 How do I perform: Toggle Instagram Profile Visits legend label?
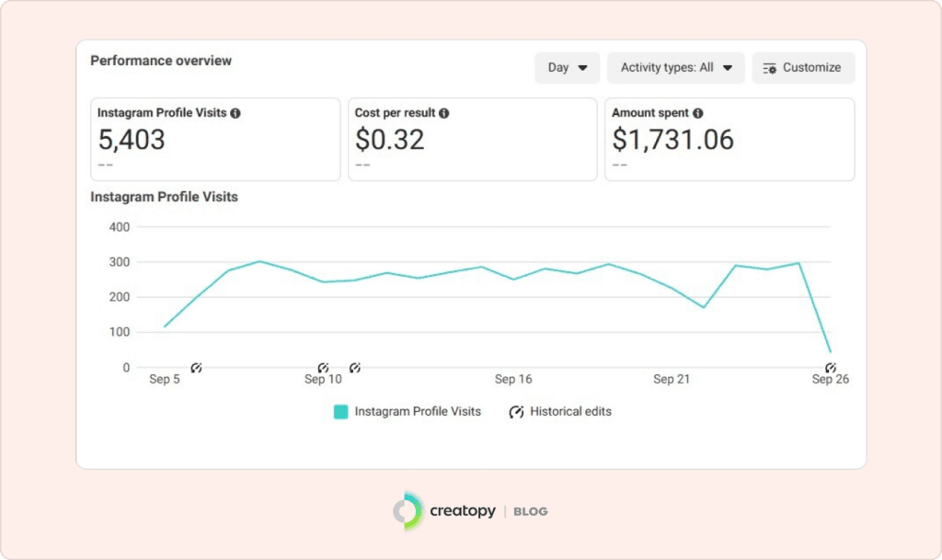[x=418, y=412]
